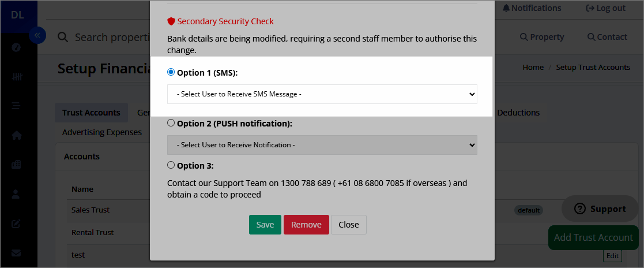This screenshot has width=644, height=268.
Task: Click the Secondary Security Check heading text
Action: tap(225, 21)
